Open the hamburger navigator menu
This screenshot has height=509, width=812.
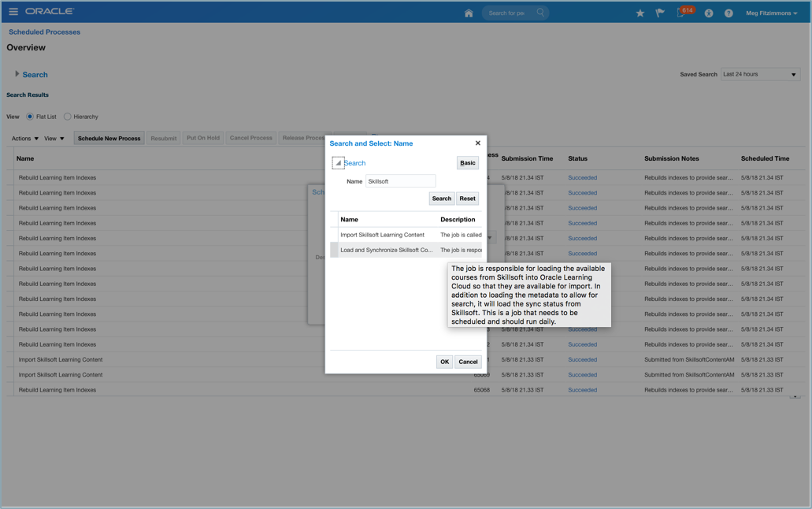(x=13, y=11)
